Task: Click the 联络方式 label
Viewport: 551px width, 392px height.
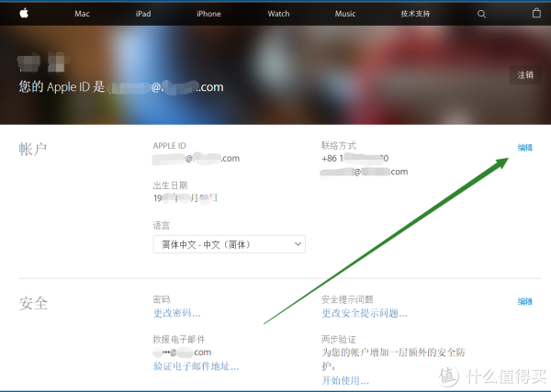Action: tap(339, 145)
